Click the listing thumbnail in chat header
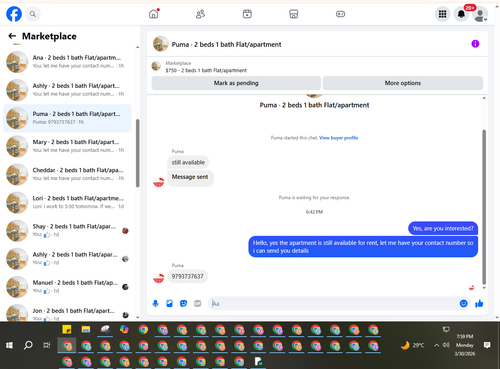The height and width of the screenshot is (369, 500). click(161, 44)
